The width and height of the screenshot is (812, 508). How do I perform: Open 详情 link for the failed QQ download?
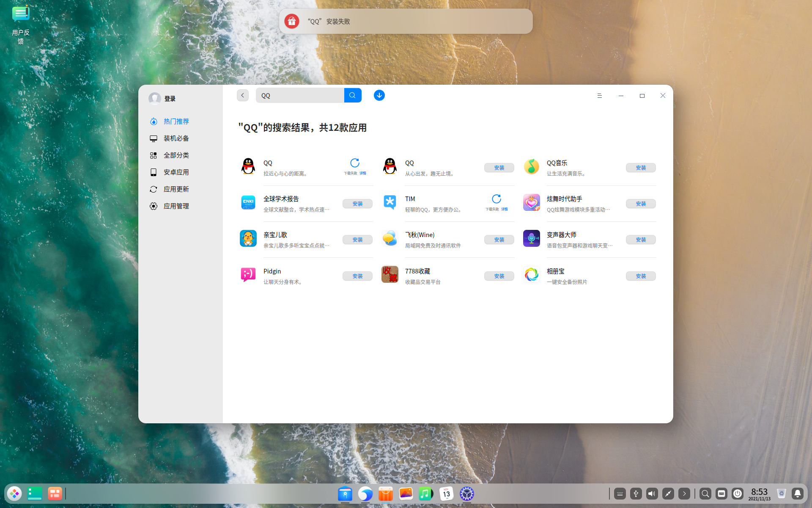pyautogui.click(x=363, y=173)
